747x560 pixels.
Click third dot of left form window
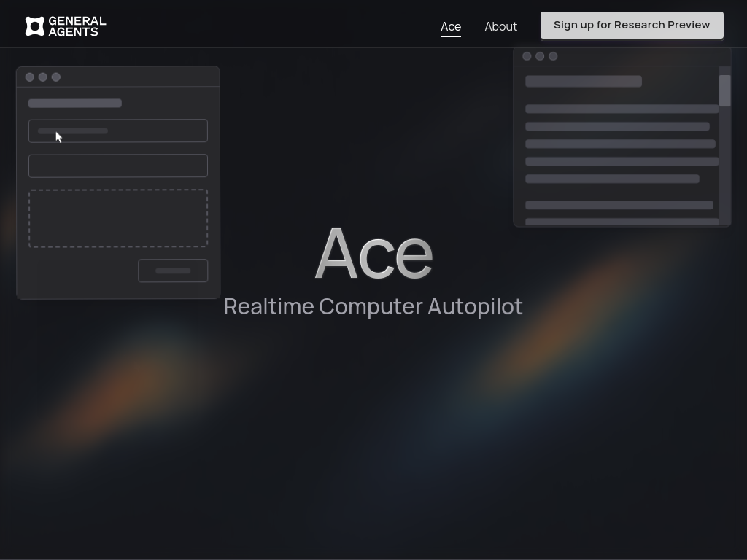point(56,77)
